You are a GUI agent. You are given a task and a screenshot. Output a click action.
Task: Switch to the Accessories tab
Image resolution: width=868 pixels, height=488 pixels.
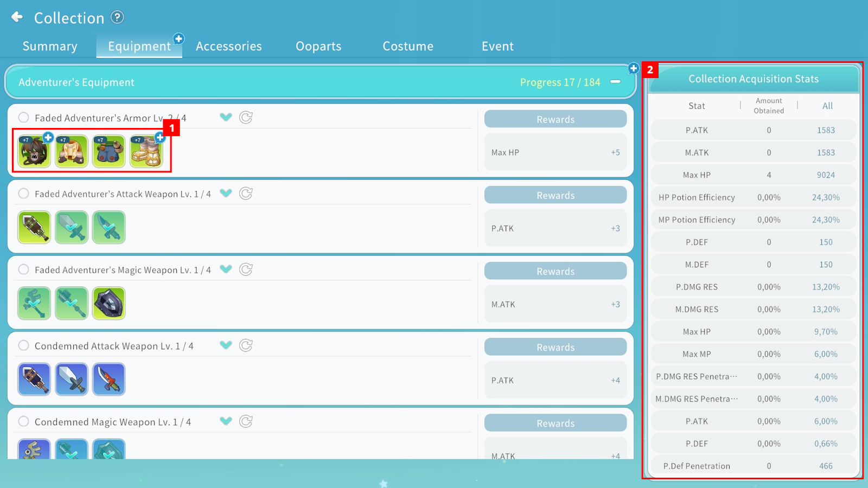point(228,46)
